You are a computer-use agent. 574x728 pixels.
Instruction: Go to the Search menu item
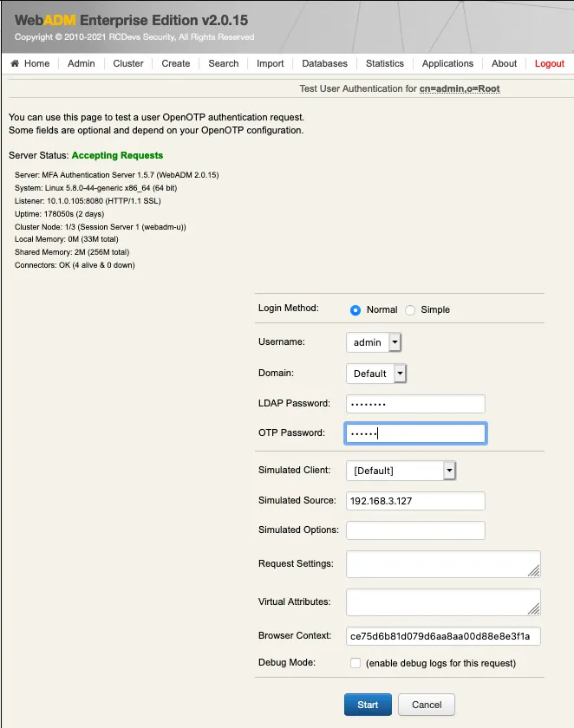tap(224, 63)
